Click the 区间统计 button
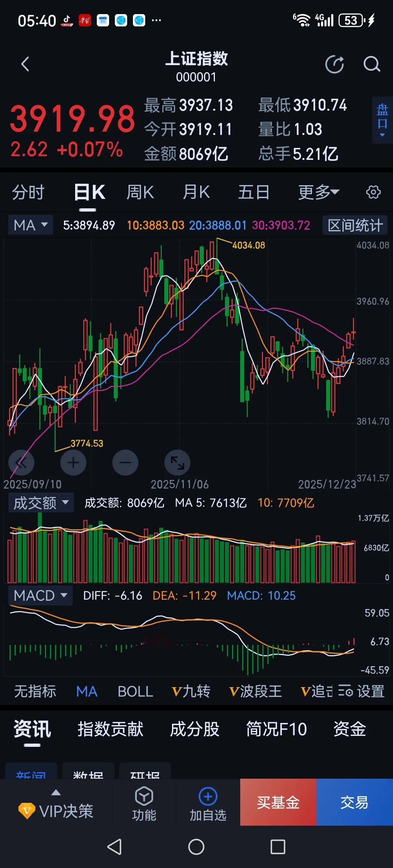Image resolution: width=393 pixels, height=868 pixels. coord(355,225)
